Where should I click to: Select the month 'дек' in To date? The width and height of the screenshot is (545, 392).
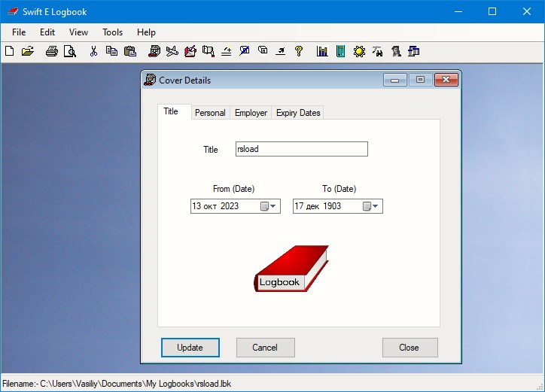pos(312,206)
